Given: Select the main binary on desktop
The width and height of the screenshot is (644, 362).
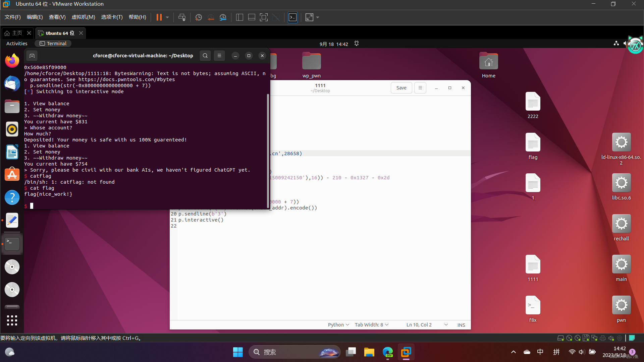Looking at the screenshot, I should [x=621, y=268].
